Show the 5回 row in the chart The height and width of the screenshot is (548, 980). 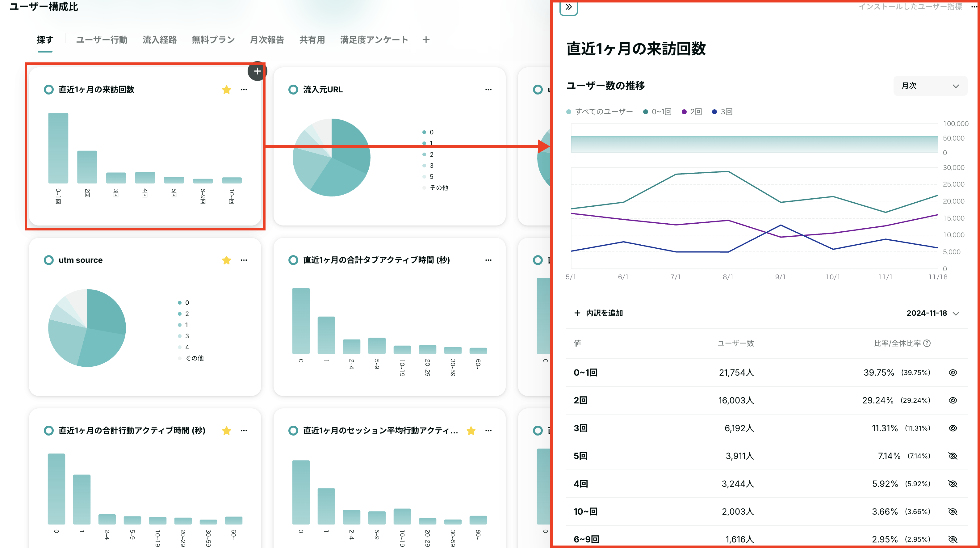click(953, 456)
